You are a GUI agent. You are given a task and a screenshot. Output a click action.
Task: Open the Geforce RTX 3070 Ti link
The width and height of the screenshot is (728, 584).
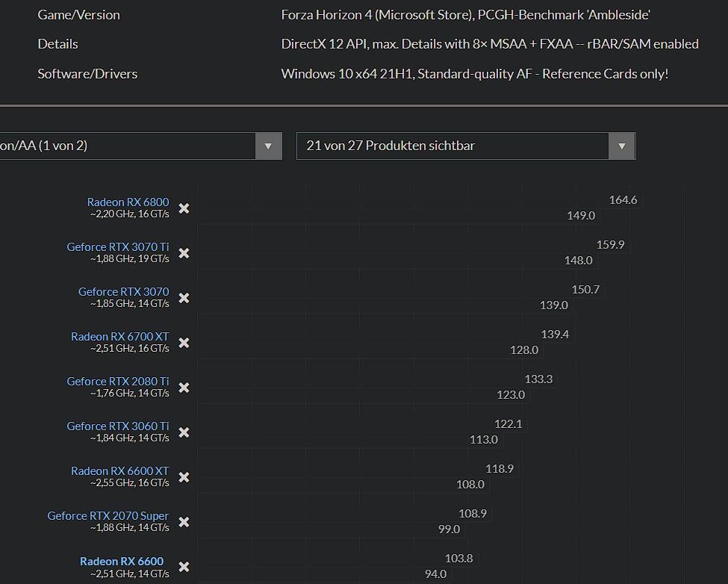[x=118, y=246]
